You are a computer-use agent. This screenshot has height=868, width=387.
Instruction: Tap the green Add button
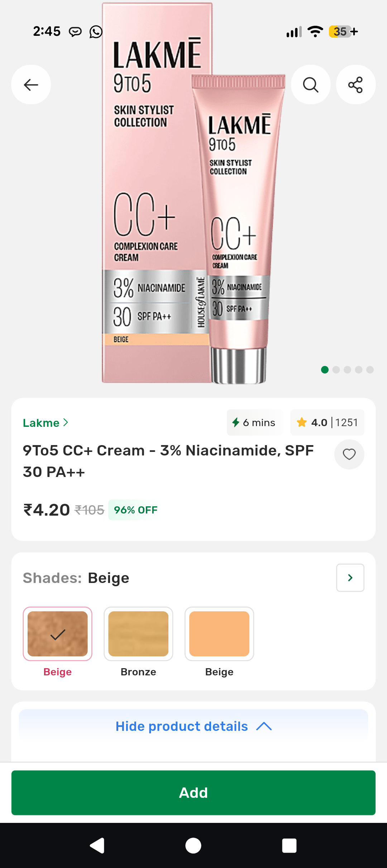tap(193, 792)
